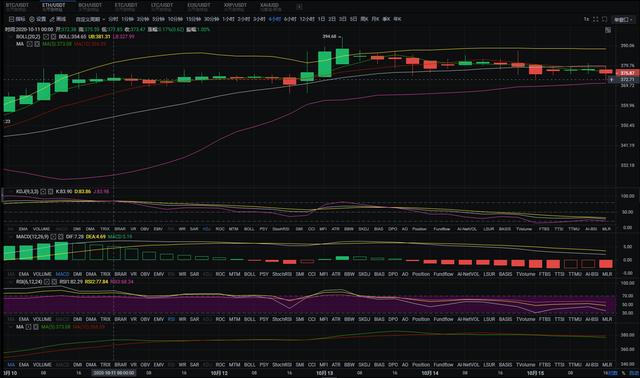Screen dimensions: 640x378
Task: Switch to ETC/USDT pair tab
Action: tap(126, 7)
